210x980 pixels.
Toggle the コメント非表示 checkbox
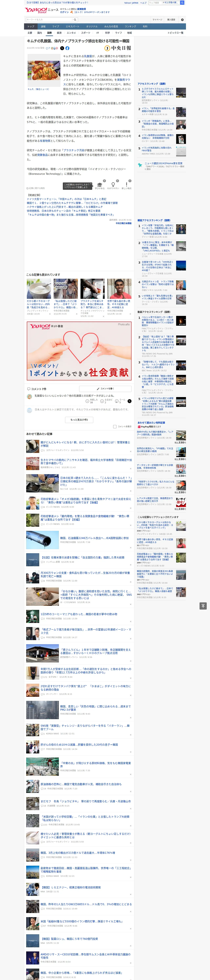[115, 426]
